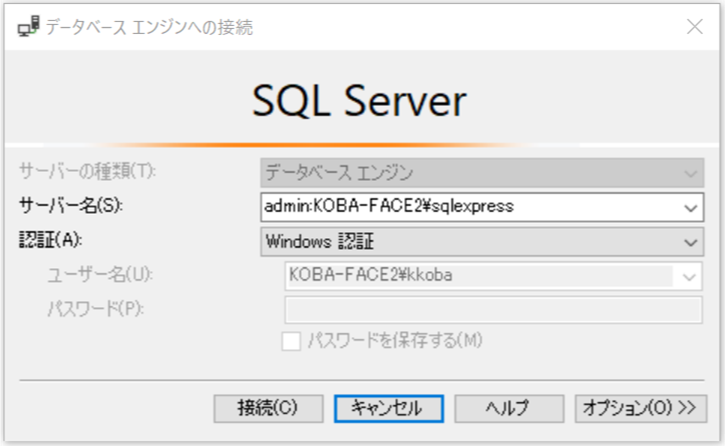This screenshot has width=725, height=446.
Task: Expand the サーバー名 dropdown arrow
Action: point(691,208)
